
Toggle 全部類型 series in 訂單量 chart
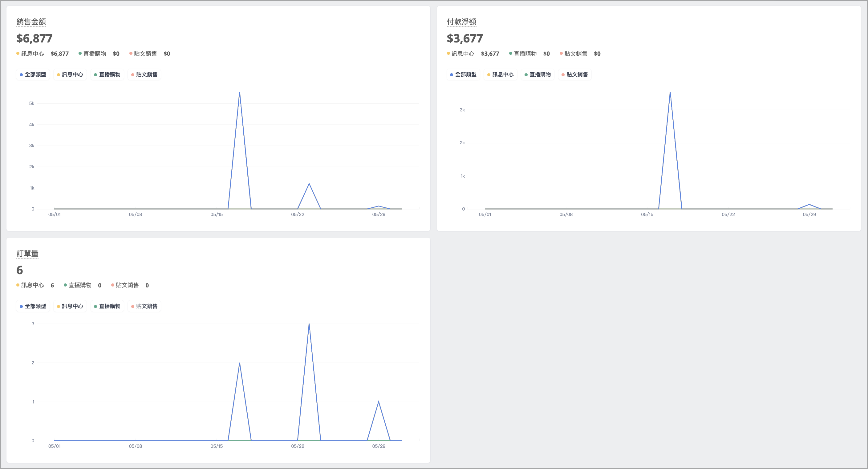[33, 306]
